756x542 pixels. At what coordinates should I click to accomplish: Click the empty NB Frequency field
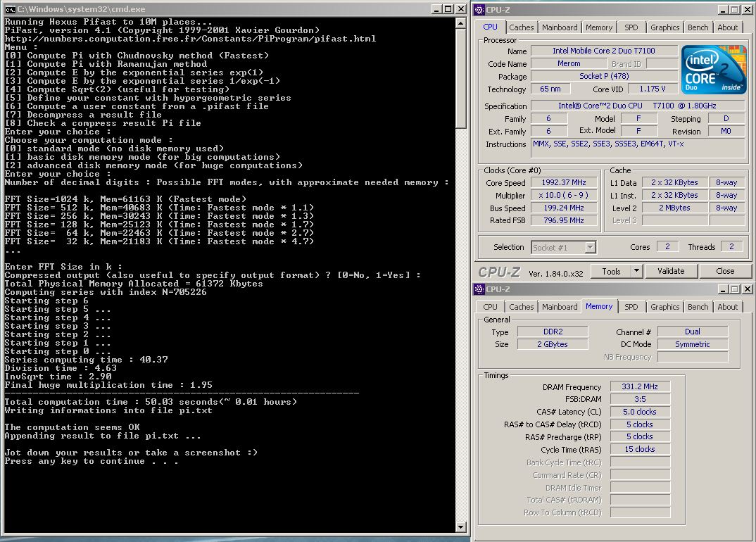693,357
